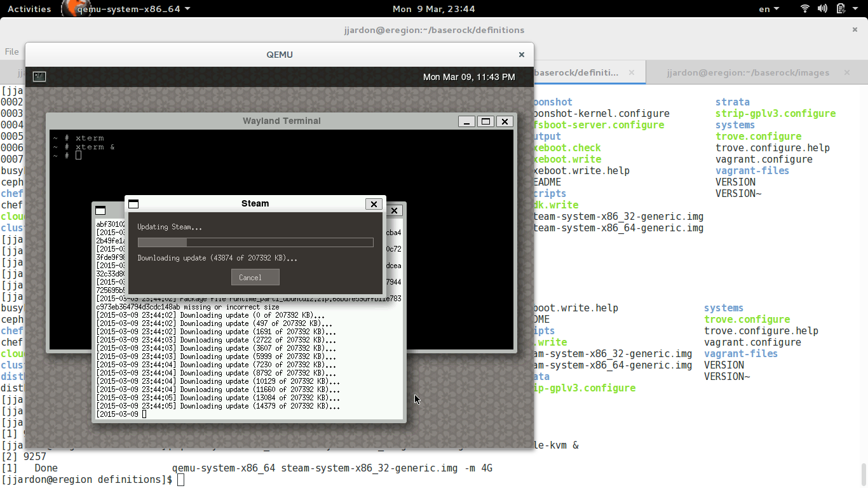
Task: Open the File menu of the terminal
Action: pyautogui.click(x=11, y=51)
